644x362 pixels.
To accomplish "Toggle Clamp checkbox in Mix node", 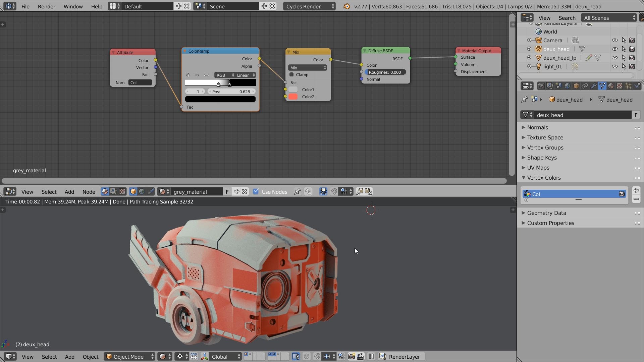I will click(x=291, y=74).
